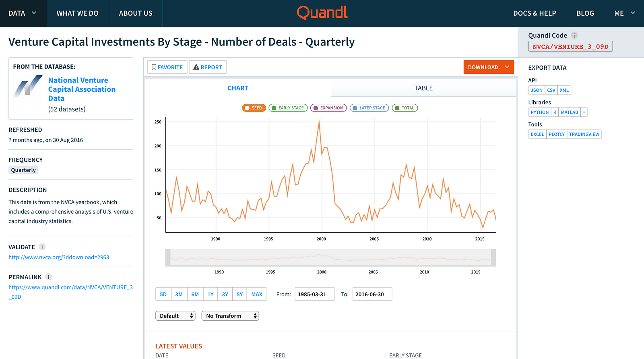
Task: Toggle the EARLY STAGE series
Action: [288, 108]
